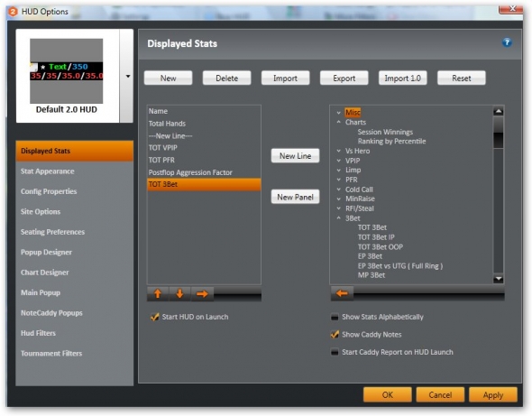Click the Reset button
532x416 pixels.
[x=462, y=79]
